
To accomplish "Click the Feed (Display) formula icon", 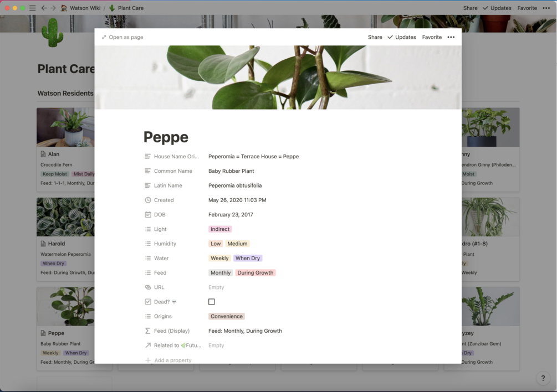I will coord(148,331).
